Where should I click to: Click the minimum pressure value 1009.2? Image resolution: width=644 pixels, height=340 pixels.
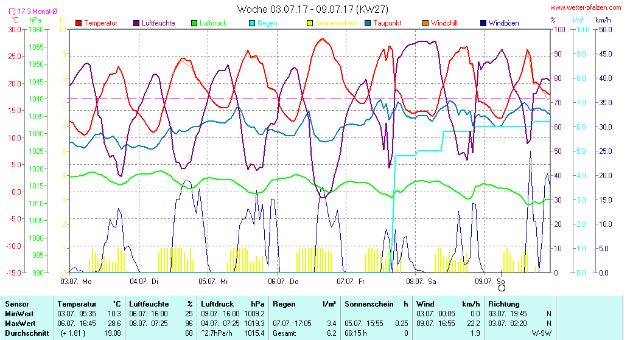pos(254,314)
